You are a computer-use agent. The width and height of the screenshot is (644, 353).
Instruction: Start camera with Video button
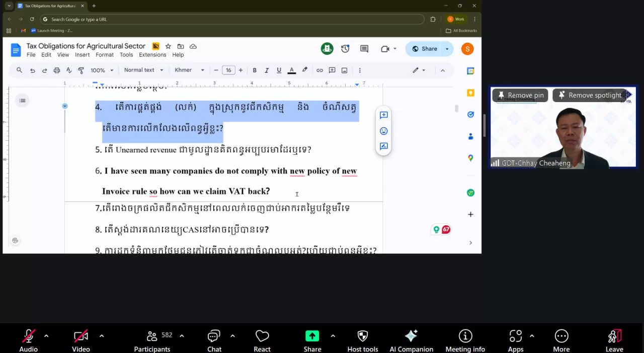pos(80,340)
